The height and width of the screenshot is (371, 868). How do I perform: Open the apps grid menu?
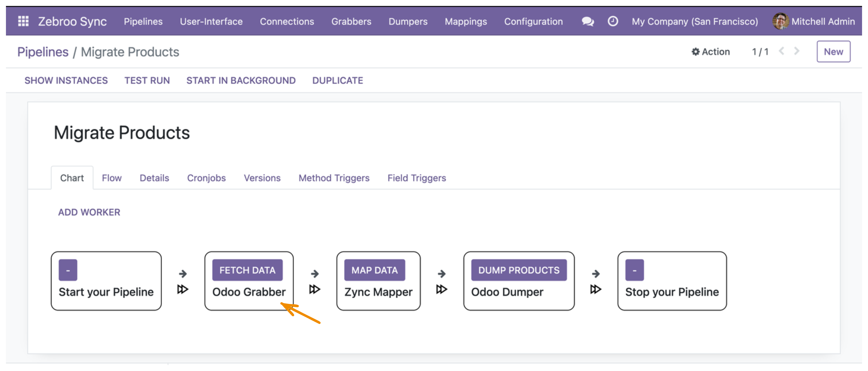tap(23, 21)
